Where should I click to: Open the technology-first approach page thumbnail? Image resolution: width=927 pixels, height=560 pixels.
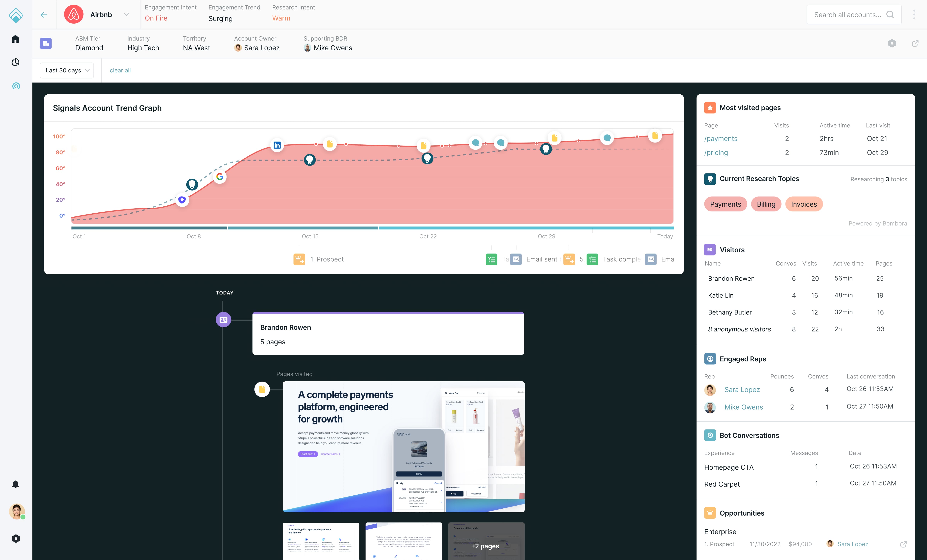tap(321, 541)
